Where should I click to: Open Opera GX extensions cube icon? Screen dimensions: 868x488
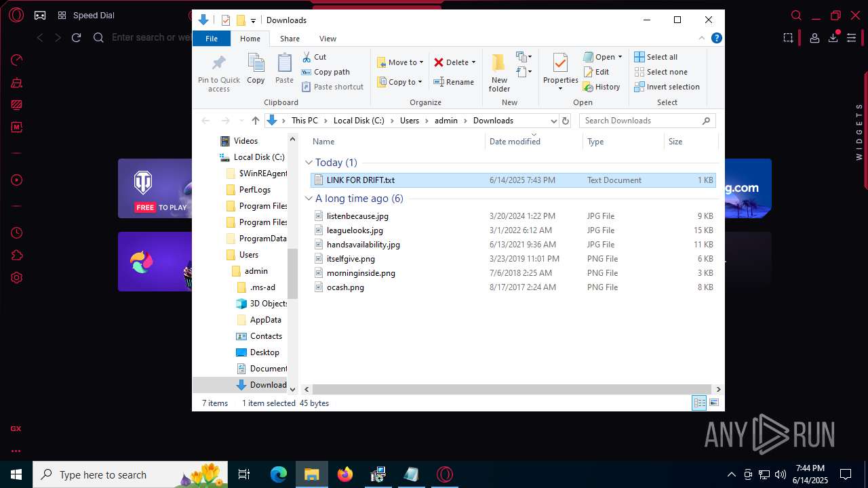(x=16, y=256)
